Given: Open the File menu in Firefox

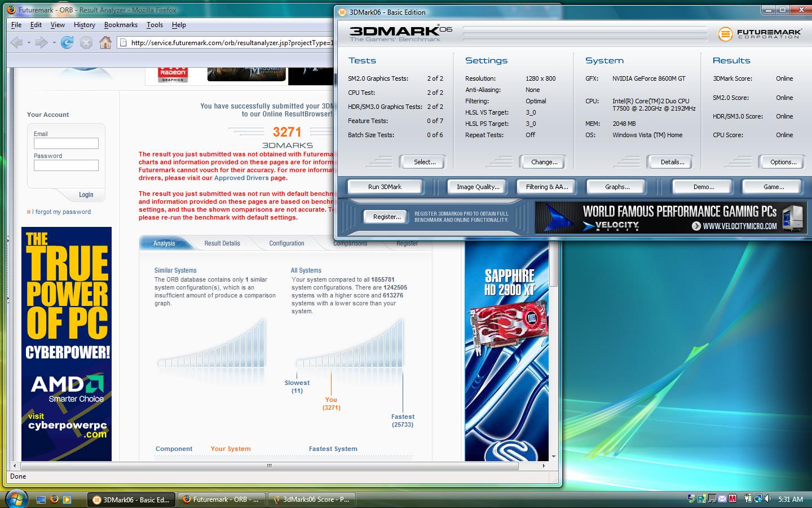Looking at the screenshot, I should tap(16, 25).
